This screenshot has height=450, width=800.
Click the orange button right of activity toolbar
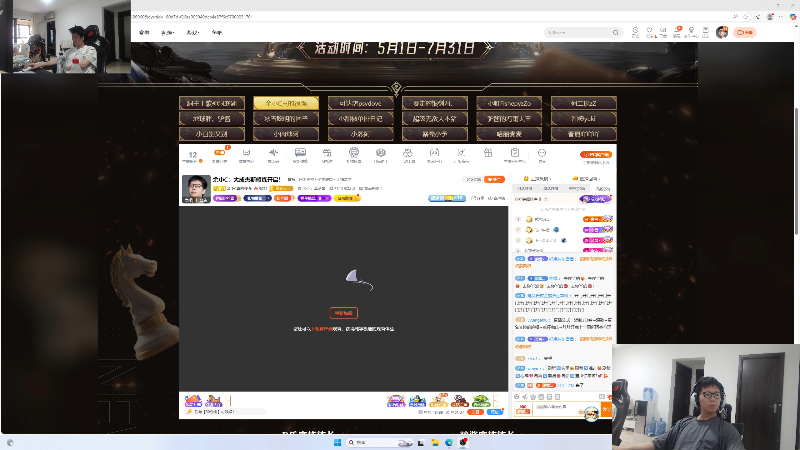coord(595,155)
